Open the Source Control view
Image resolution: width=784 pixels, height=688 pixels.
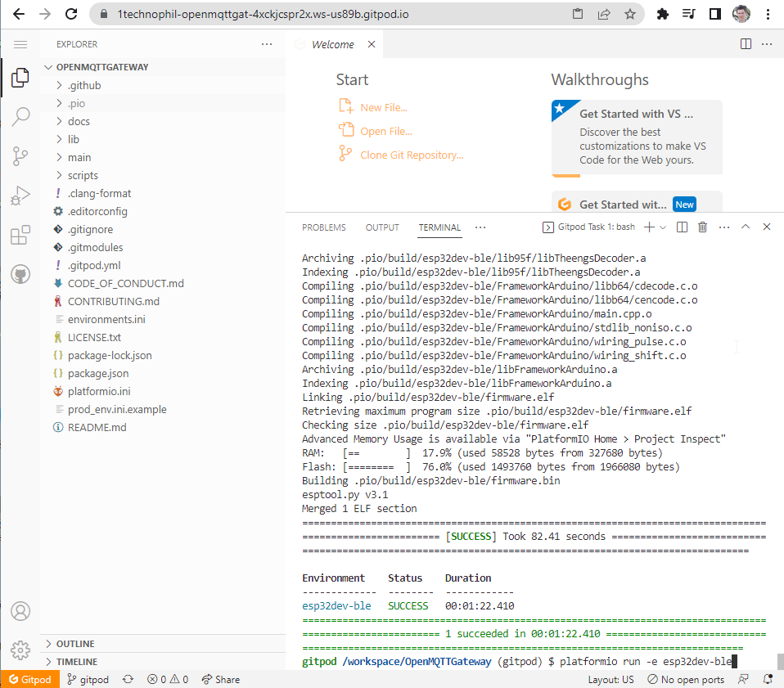20,156
